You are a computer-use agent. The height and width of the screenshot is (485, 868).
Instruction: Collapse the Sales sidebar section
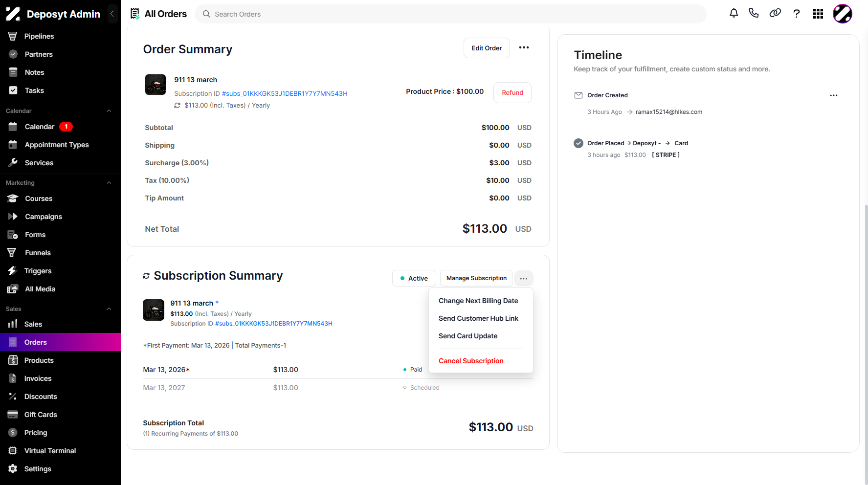(109, 309)
